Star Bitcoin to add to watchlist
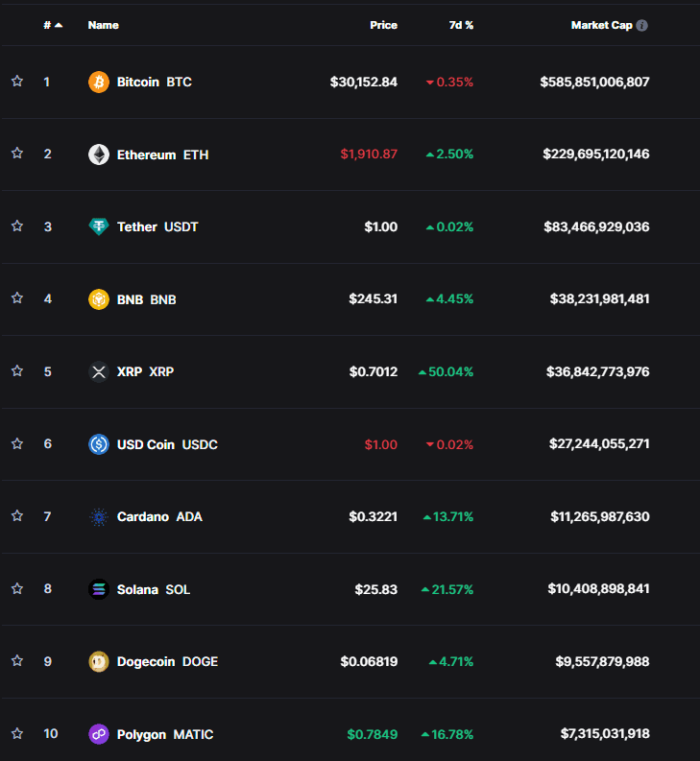Screen dimensions: 700x761 click(17, 82)
